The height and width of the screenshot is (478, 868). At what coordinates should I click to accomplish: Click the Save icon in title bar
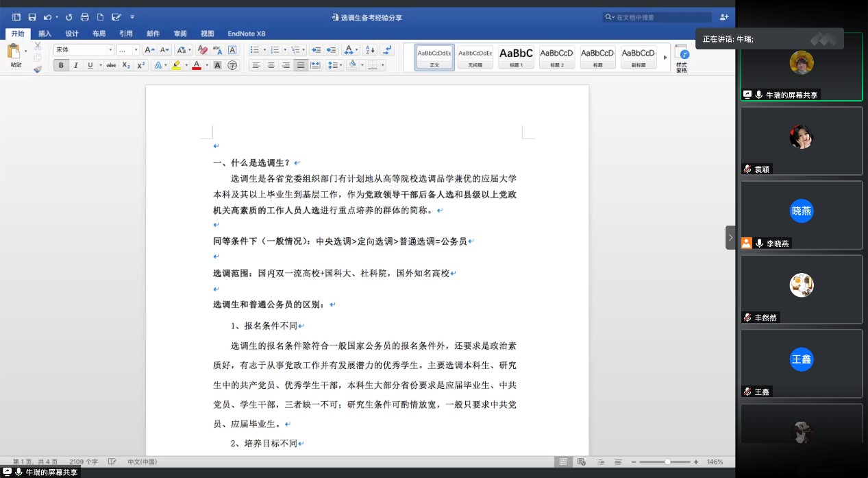[x=32, y=17]
